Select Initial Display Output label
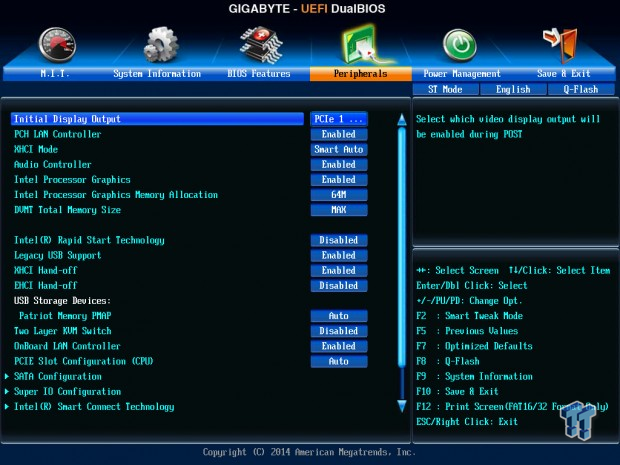Viewport: 620px width, 465px height. tap(67, 119)
